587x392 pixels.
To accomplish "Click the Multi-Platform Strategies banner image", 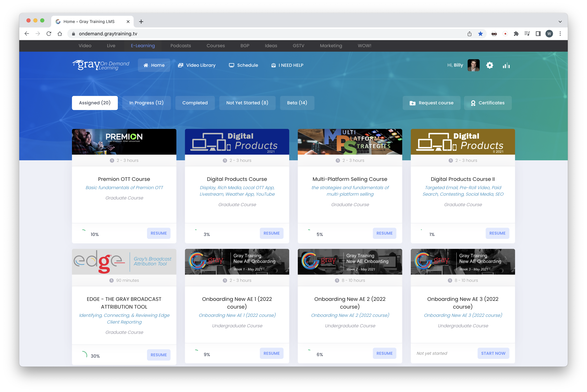I will tap(350, 142).
